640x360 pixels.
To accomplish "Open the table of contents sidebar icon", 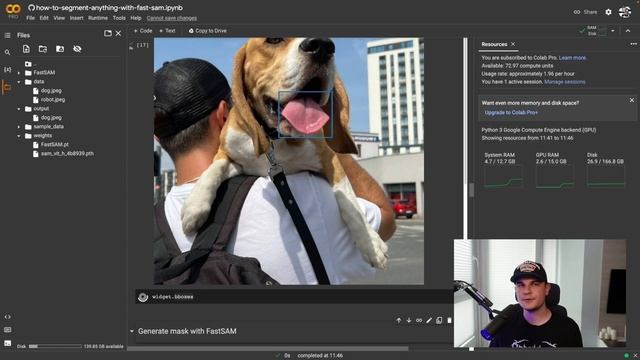I will (7, 36).
